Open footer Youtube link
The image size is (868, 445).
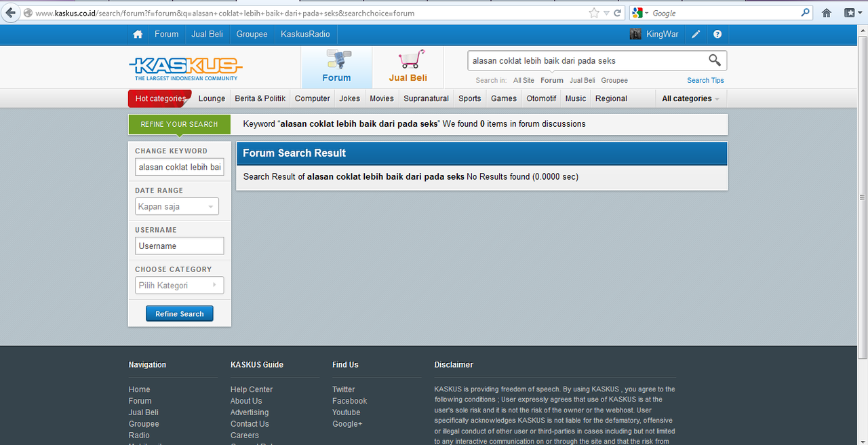pos(347,412)
